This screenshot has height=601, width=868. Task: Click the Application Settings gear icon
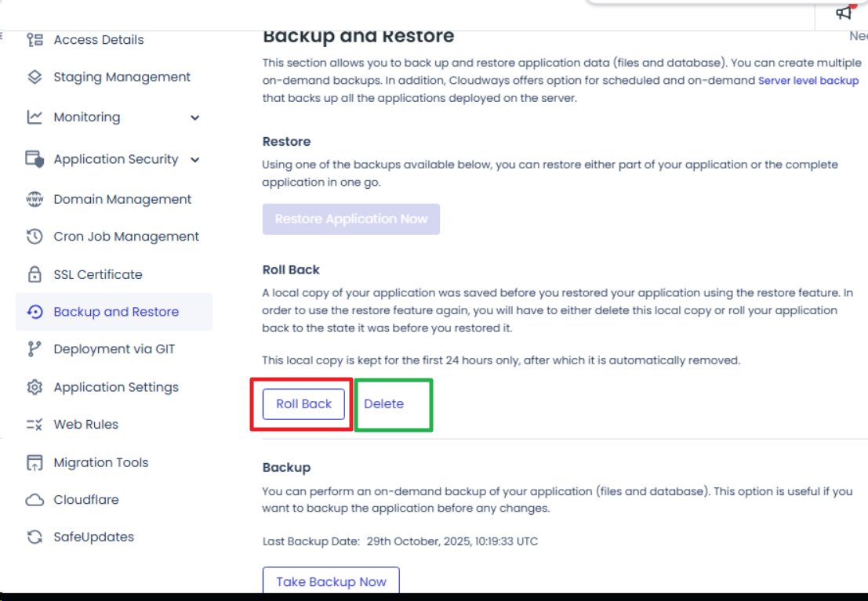(35, 387)
